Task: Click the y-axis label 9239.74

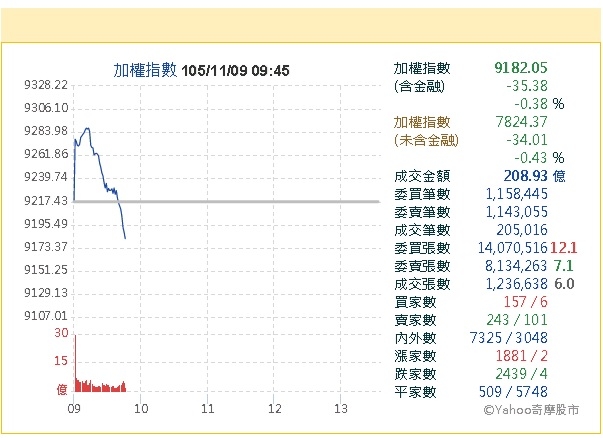Action: pos(46,177)
